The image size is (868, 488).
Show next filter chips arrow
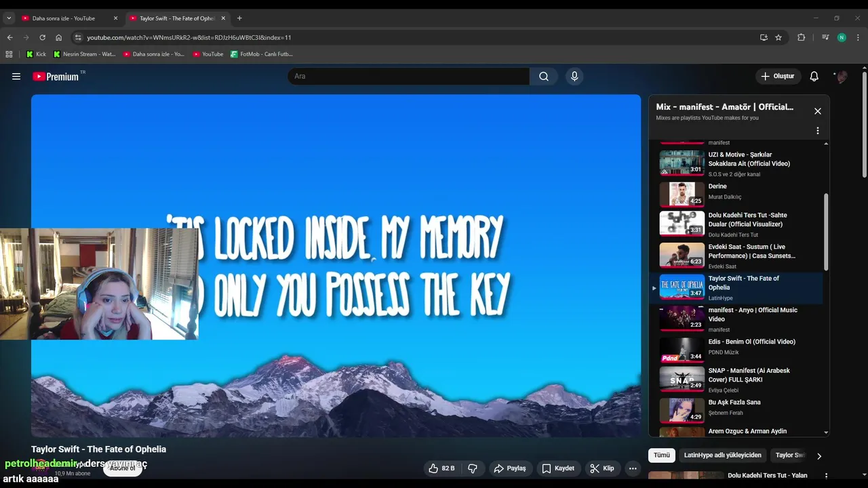pyautogui.click(x=818, y=456)
